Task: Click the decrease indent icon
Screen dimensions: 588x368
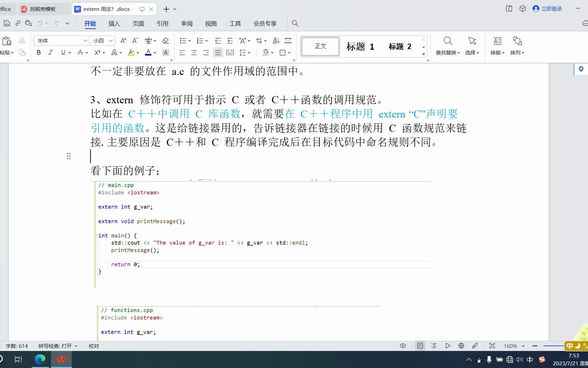Action: click(x=218, y=41)
